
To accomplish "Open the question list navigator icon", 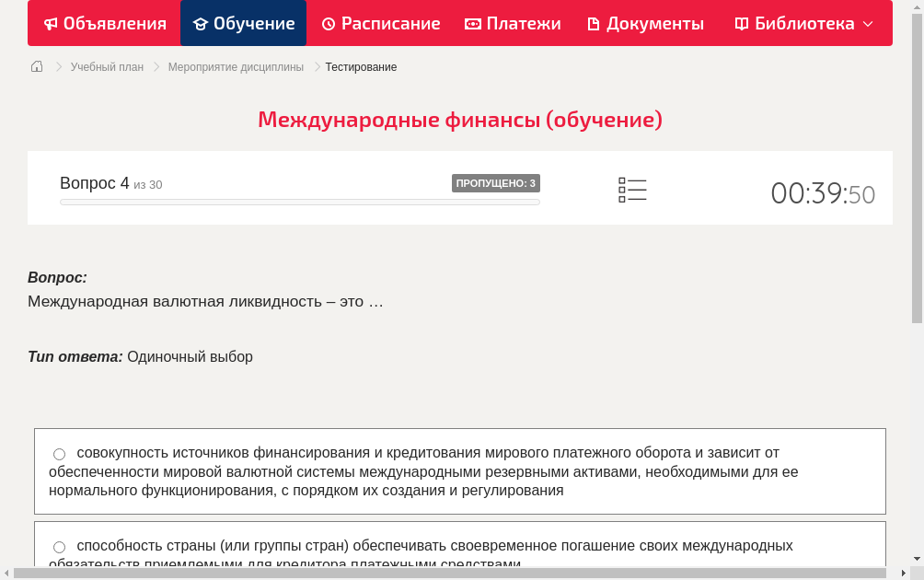I will 632,190.
